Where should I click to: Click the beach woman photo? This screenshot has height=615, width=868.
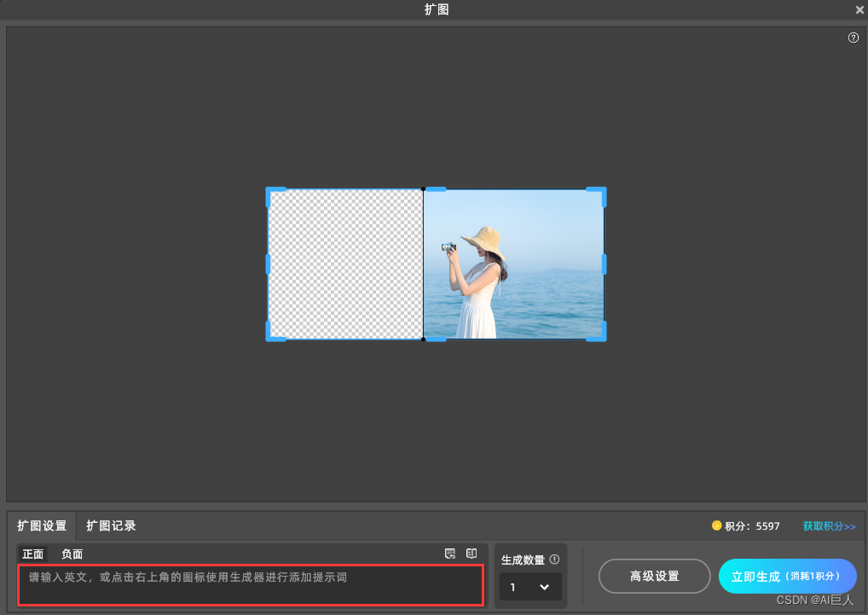513,264
